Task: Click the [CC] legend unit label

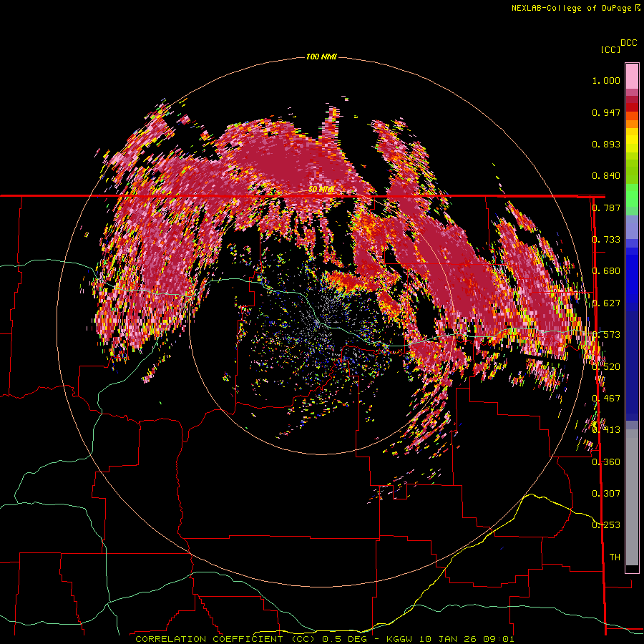Action: [611, 49]
